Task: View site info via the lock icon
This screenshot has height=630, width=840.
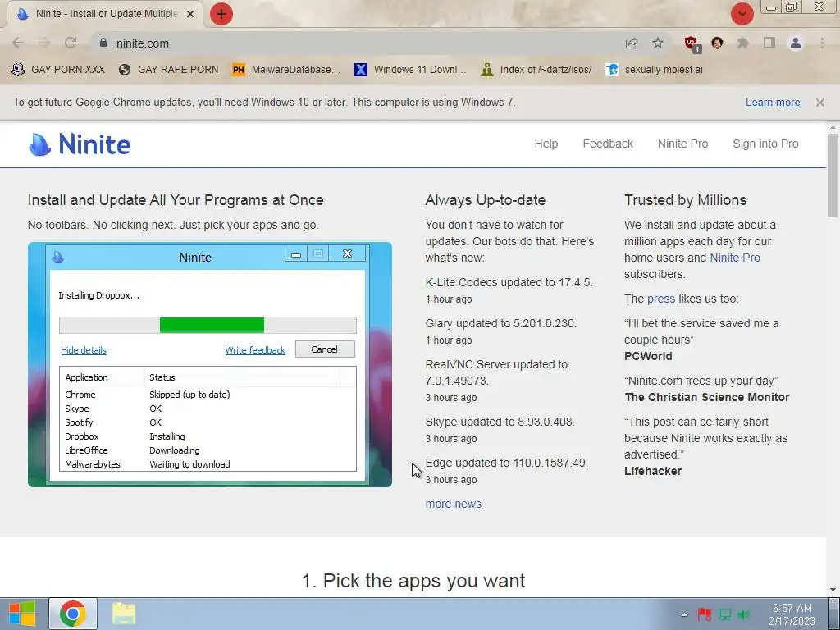Action: 103,43
